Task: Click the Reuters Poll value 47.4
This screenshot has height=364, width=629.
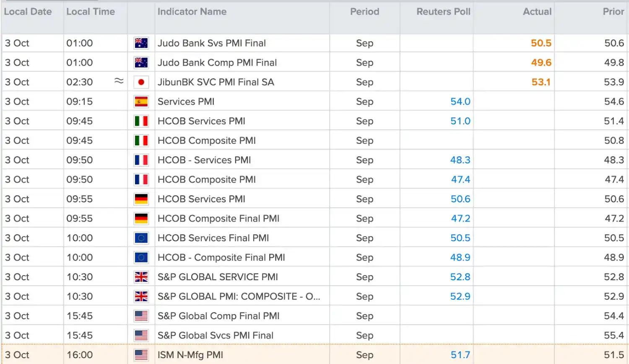Action: coord(461,179)
